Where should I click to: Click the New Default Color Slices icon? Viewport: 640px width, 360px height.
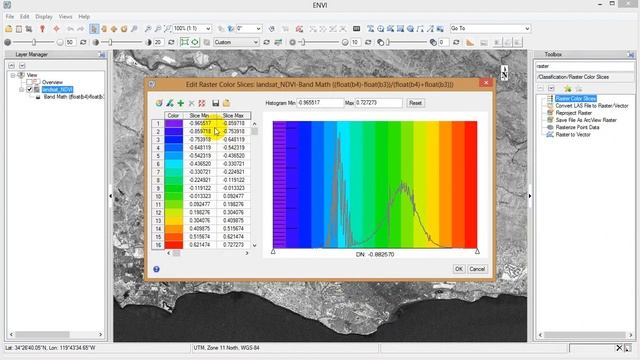[x=159, y=103]
